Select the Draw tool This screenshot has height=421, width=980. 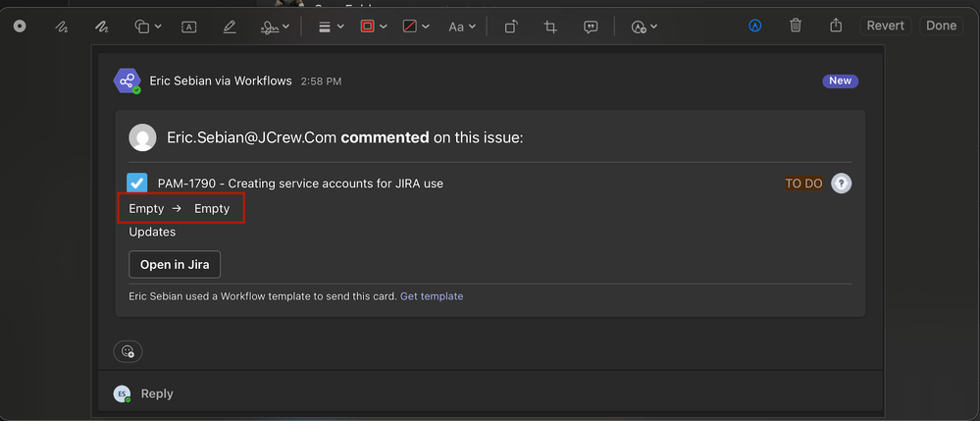101,26
